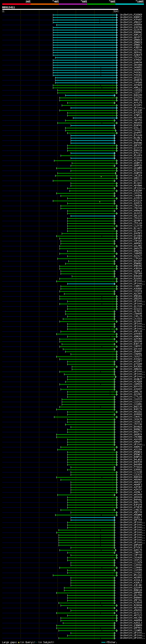This screenshot has height=644, width=146.
Task: Select the UniRef100_B8BX31 label
Action: [x=131, y=100]
